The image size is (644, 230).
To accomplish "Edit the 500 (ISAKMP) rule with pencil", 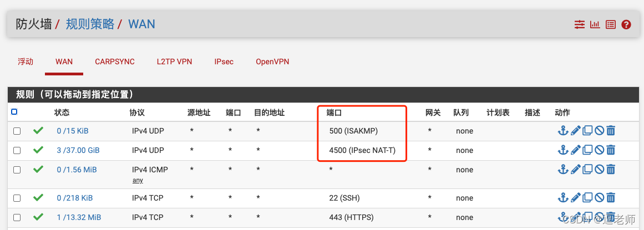I will [x=575, y=131].
